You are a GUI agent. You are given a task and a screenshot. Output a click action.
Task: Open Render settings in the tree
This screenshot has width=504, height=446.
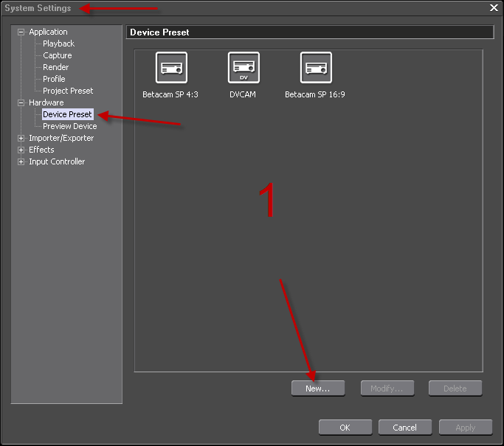click(55, 67)
